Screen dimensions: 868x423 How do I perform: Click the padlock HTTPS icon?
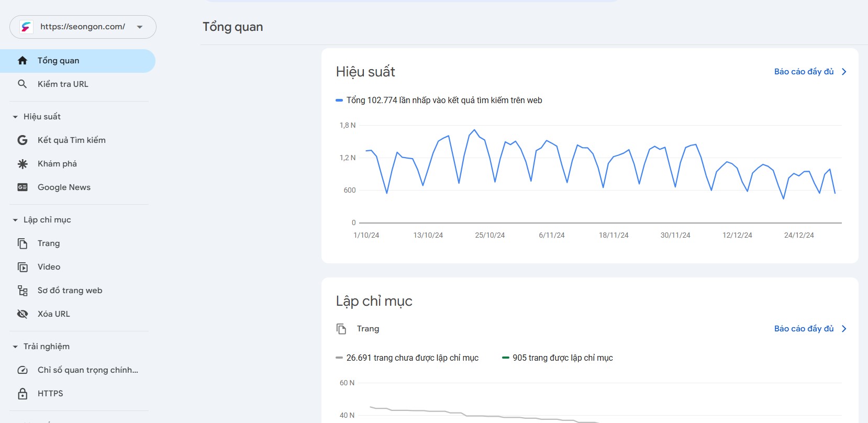[23, 394]
